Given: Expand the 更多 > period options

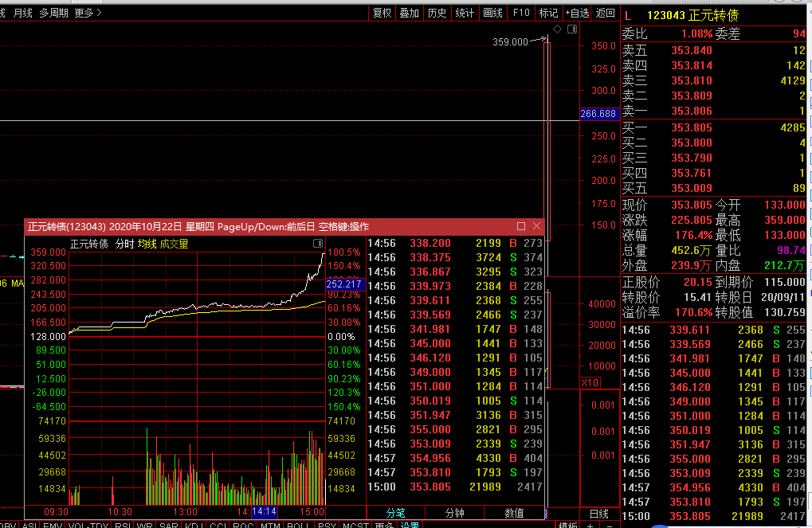Looking at the screenshot, I should (88, 13).
